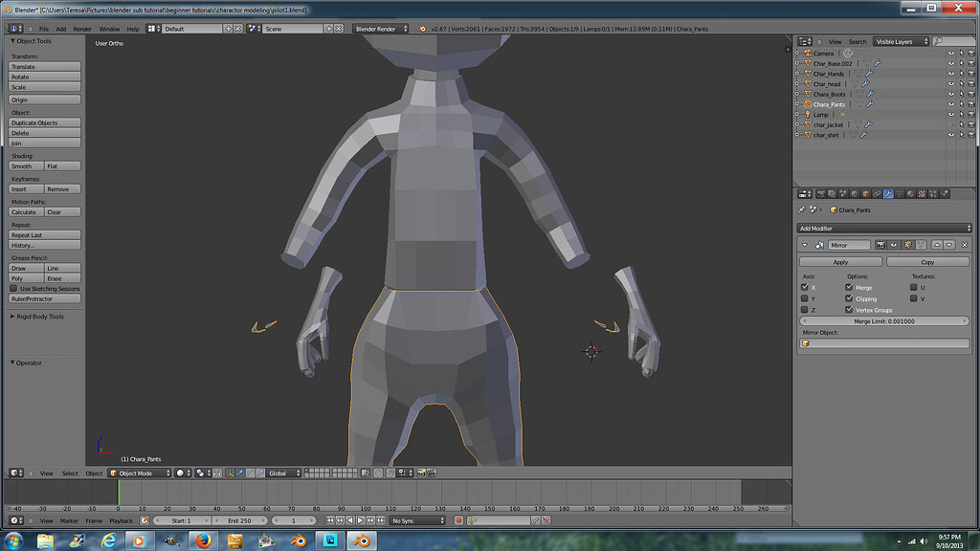Select the translate manipulator arrow icon
The image size is (980, 551).
[240, 473]
